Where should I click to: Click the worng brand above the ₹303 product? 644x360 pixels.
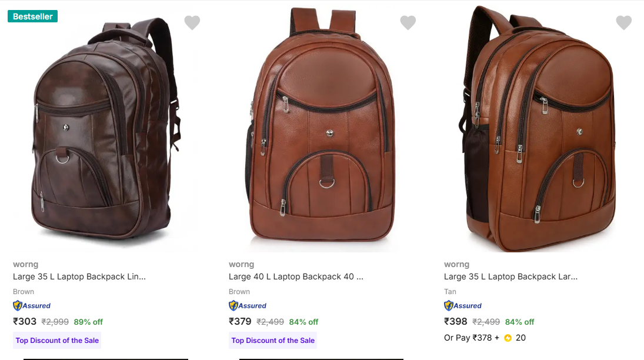click(x=25, y=264)
